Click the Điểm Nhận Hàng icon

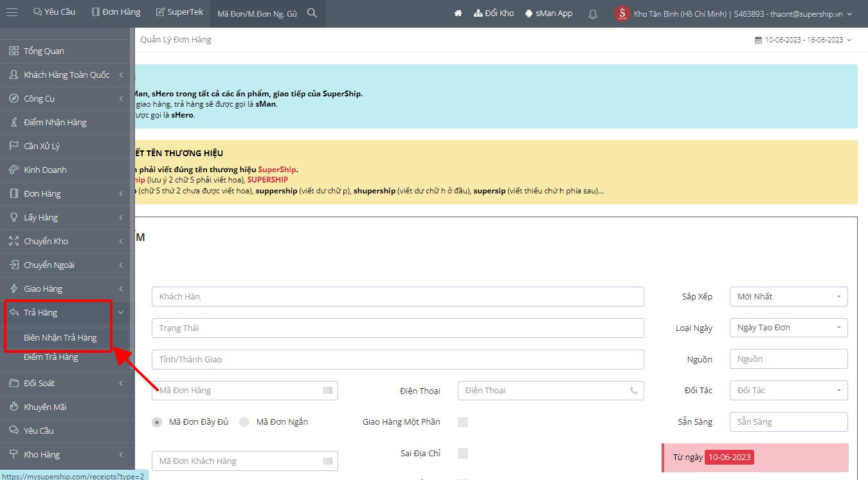14,122
